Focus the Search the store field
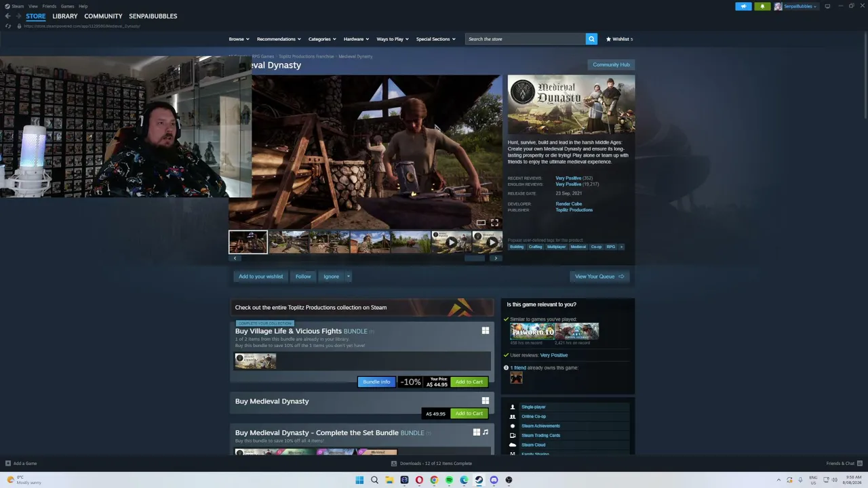The width and height of the screenshot is (868, 488). click(x=526, y=39)
